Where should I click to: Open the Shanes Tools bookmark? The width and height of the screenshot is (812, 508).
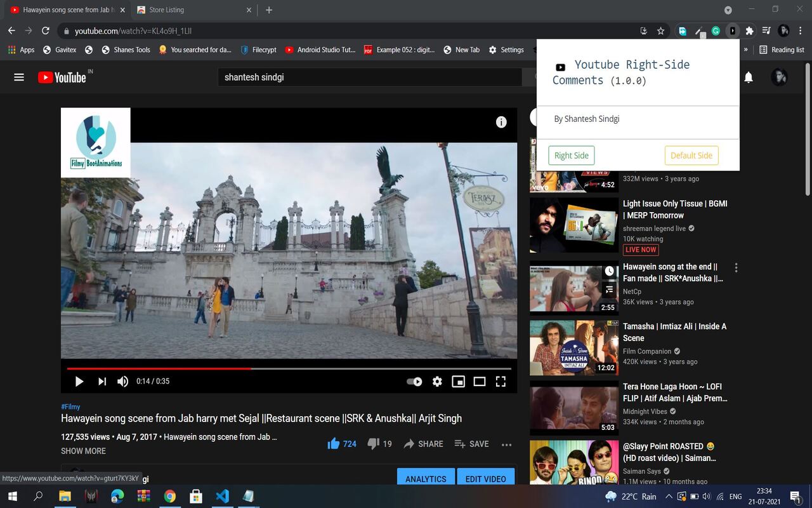pos(126,50)
